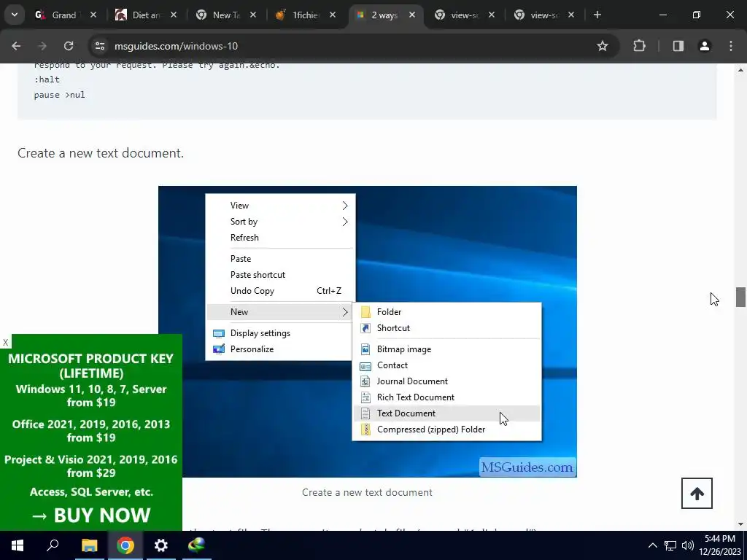Screen dimensions: 747x560
Task: View site information icon in address bar
Action: coord(99,46)
